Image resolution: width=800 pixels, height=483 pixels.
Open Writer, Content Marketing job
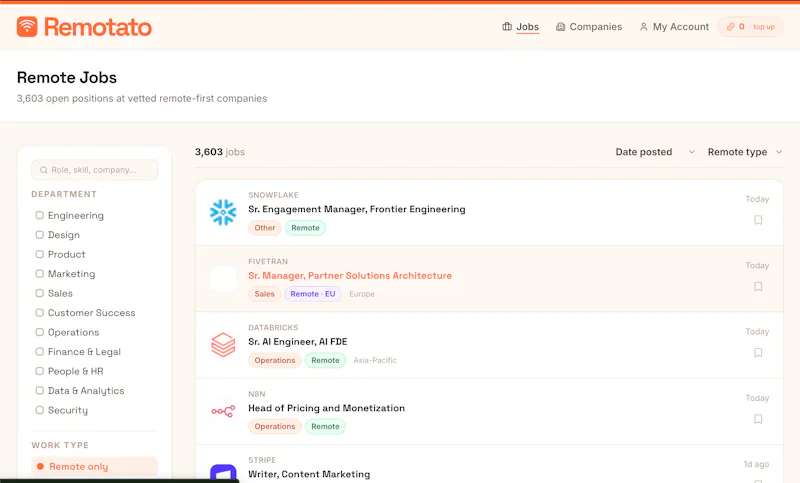click(309, 474)
